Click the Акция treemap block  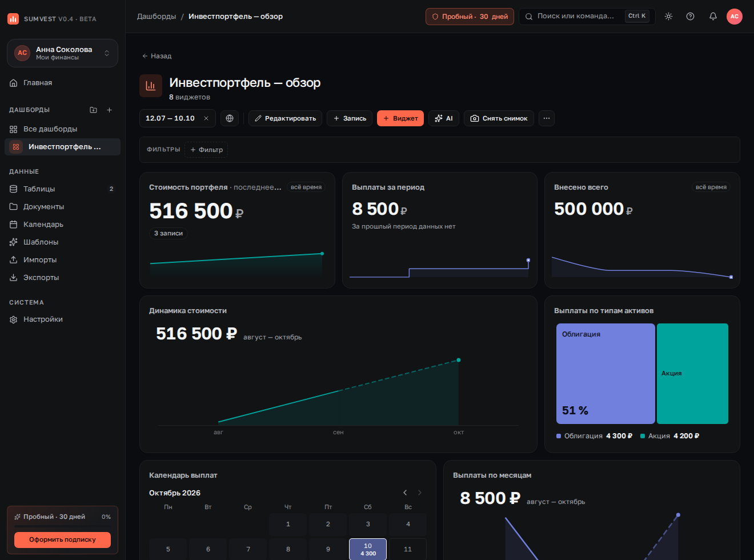(692, 374)
